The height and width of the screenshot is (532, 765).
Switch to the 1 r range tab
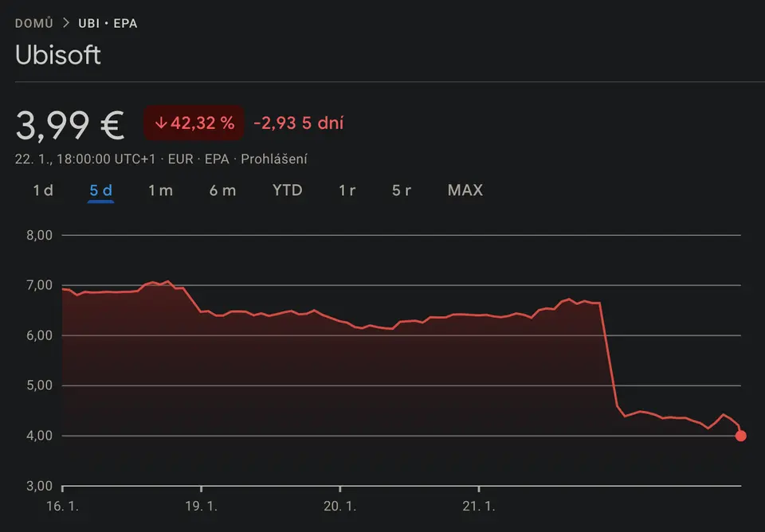[x=347, y=190]
